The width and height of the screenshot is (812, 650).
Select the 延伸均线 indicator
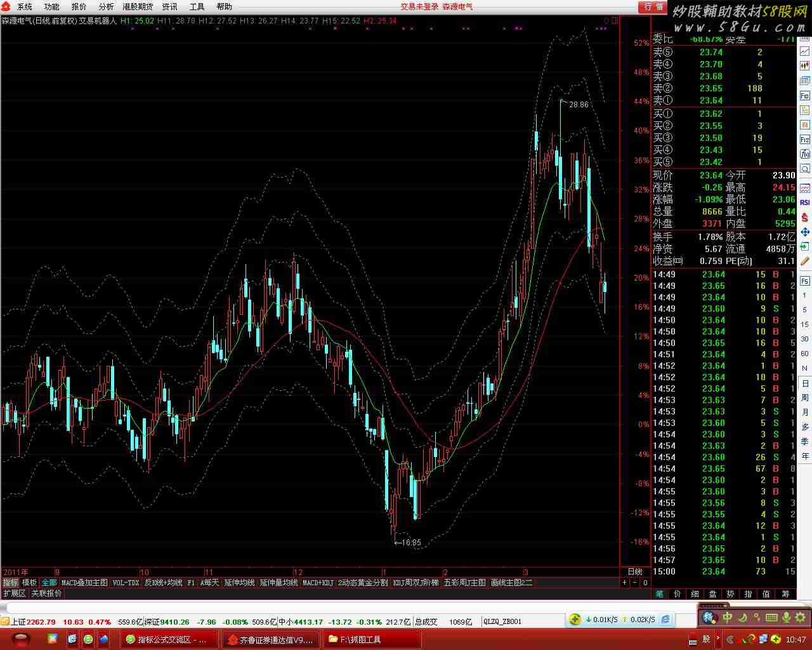240,582
